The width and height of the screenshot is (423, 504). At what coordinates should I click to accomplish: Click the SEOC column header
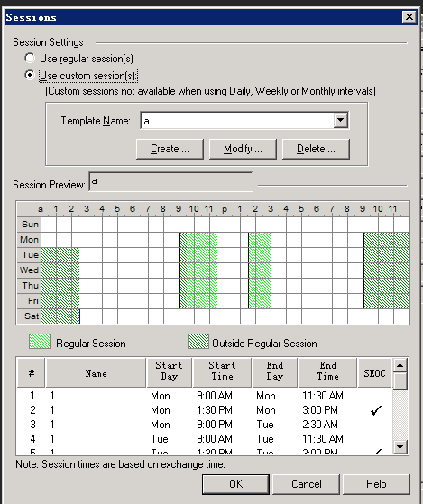pyautogui.click(x=374, y=373)
